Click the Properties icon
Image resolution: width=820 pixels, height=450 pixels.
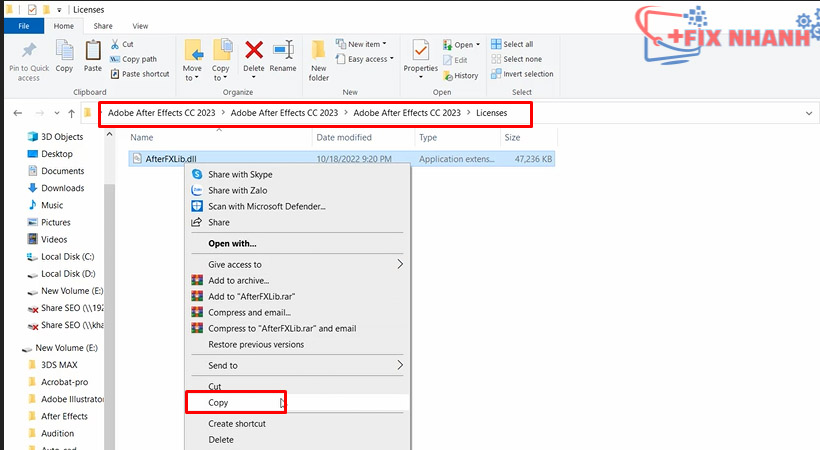(420, 51)
